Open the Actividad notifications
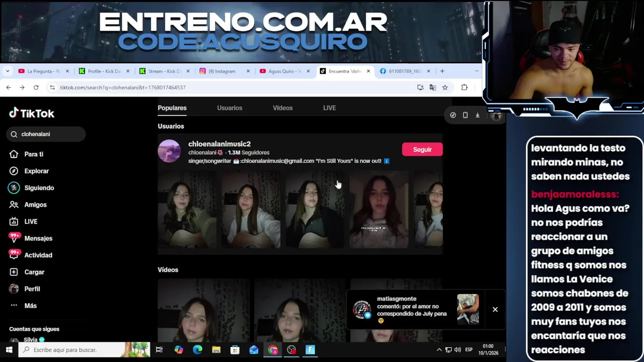 (38, 255)
